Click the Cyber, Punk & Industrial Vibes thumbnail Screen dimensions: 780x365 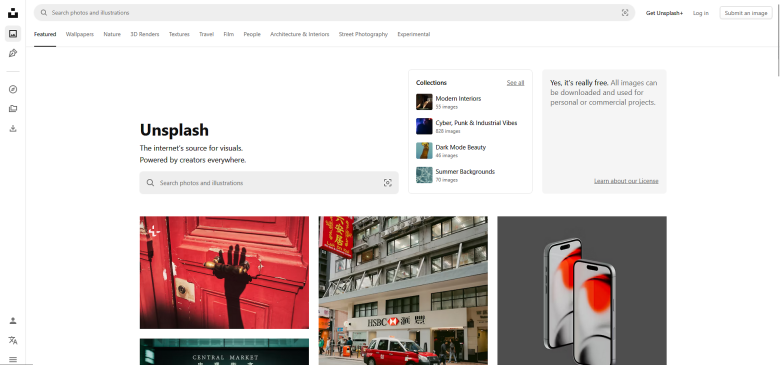[424, 126]
